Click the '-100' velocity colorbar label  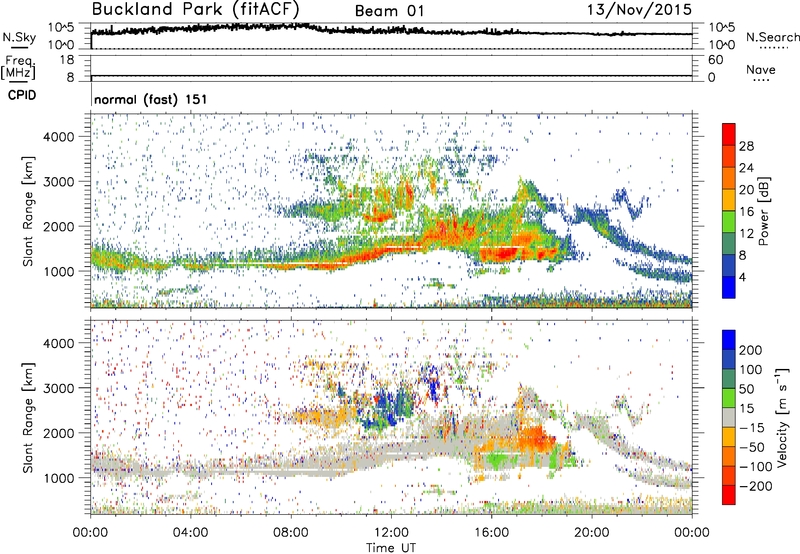[x=756, y=466]
